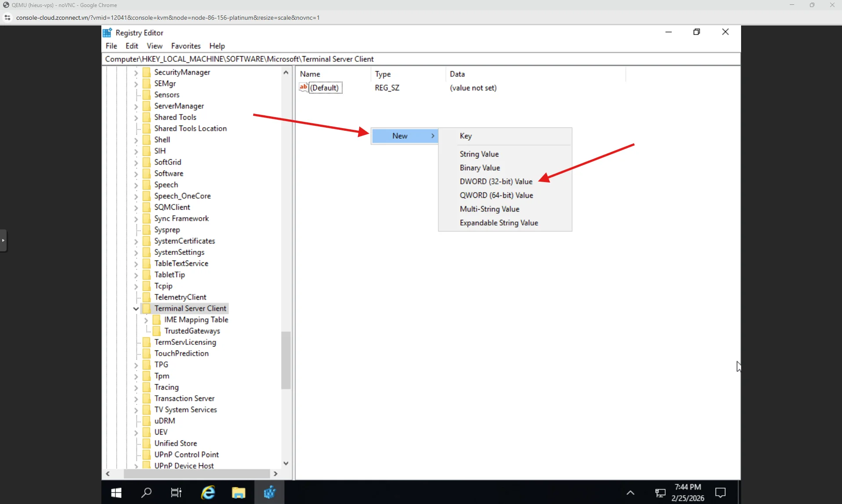The width and height of the screenshot is (842, 504).
Task: Open File Explorer from taskbar
Action: [x=239, y=493]
